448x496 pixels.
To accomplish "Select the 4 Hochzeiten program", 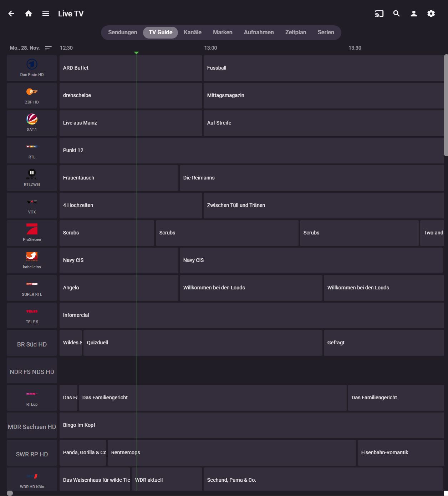I will point(131,205).
